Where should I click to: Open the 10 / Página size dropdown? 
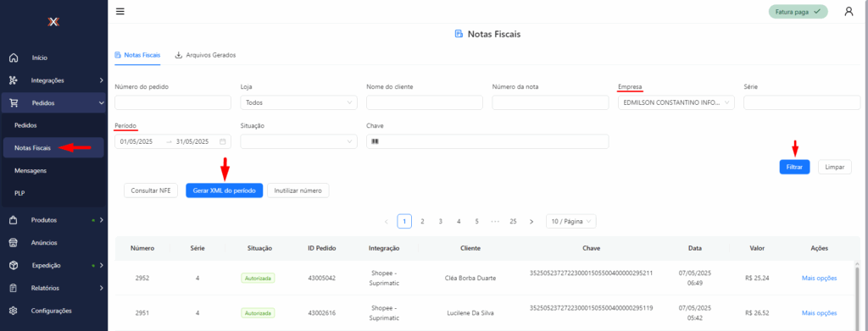click(x=570, y=222)
